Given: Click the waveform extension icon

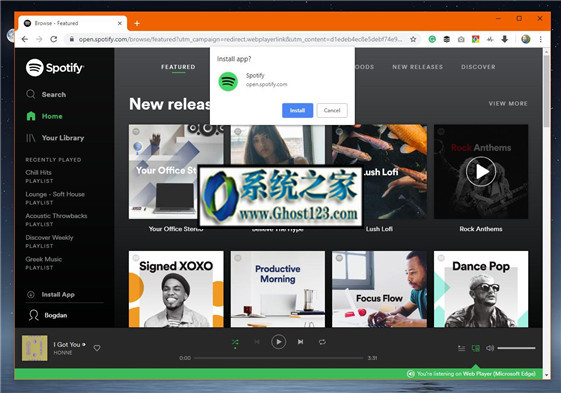Looking at the screenshot, I should 490,39.
